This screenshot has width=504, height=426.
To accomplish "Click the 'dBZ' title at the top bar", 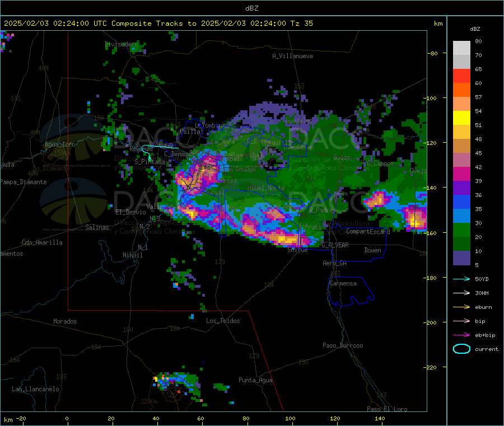I will [x=251, y=8].
